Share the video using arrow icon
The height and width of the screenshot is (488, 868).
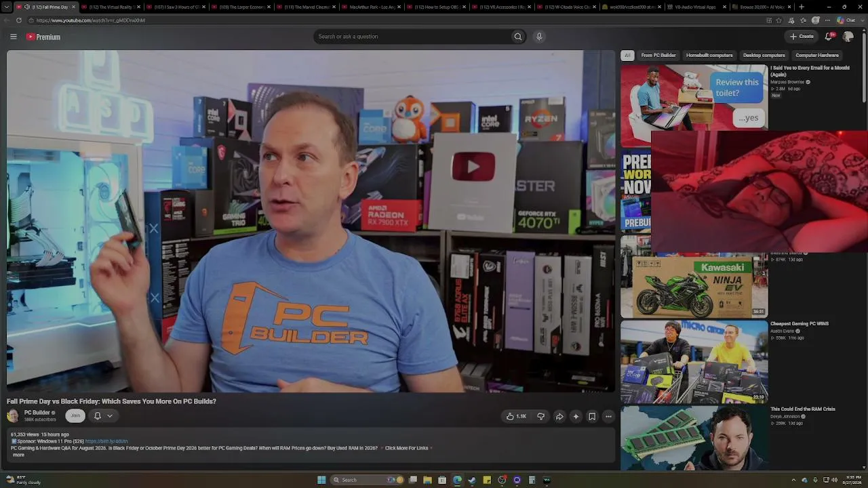pos(559,416)
